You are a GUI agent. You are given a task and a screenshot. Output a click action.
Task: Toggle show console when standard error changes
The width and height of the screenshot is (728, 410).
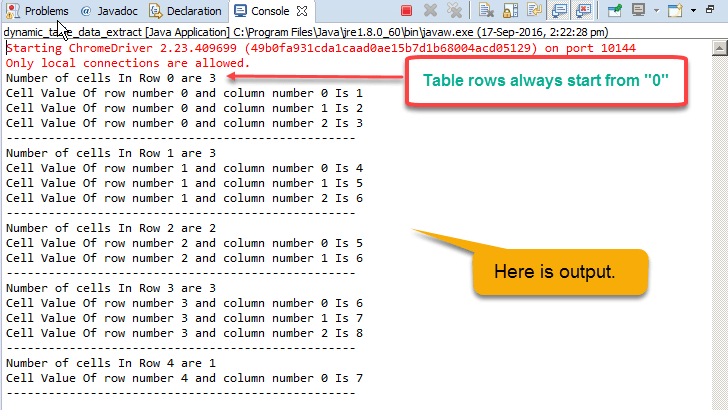(584, 11)
